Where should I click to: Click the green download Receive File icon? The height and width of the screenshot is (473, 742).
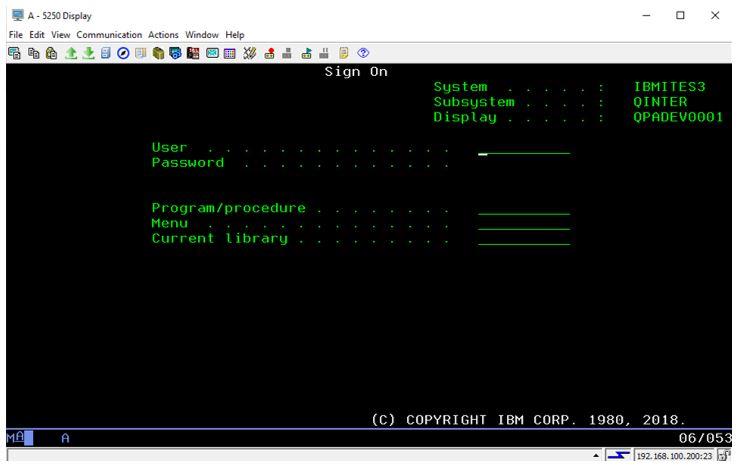tap(88, 53)
